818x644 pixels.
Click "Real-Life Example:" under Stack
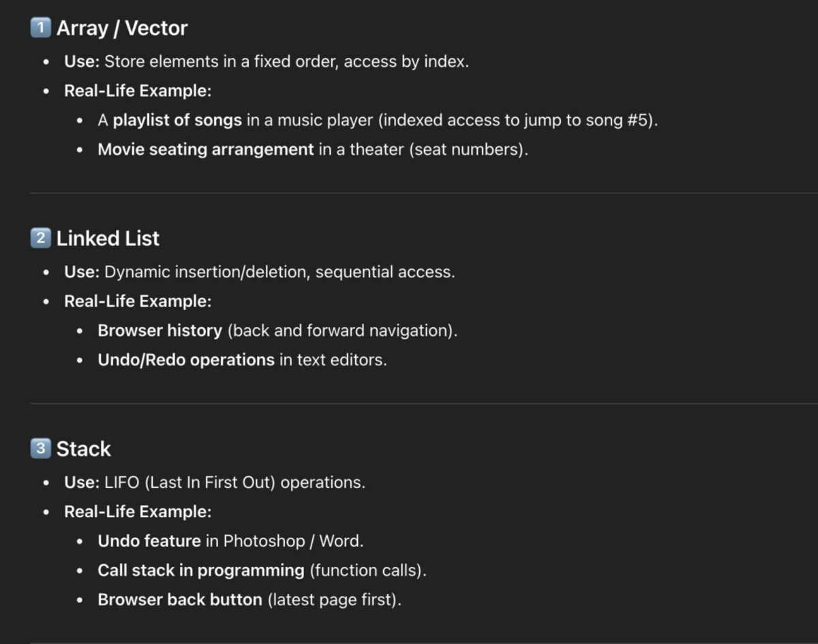tap(138, 512)
